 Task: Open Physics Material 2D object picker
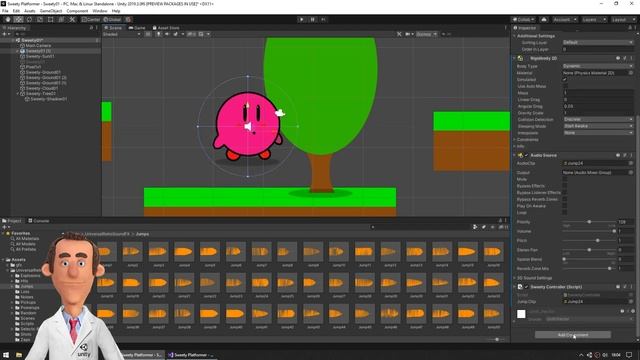click(x=631, y=73)
